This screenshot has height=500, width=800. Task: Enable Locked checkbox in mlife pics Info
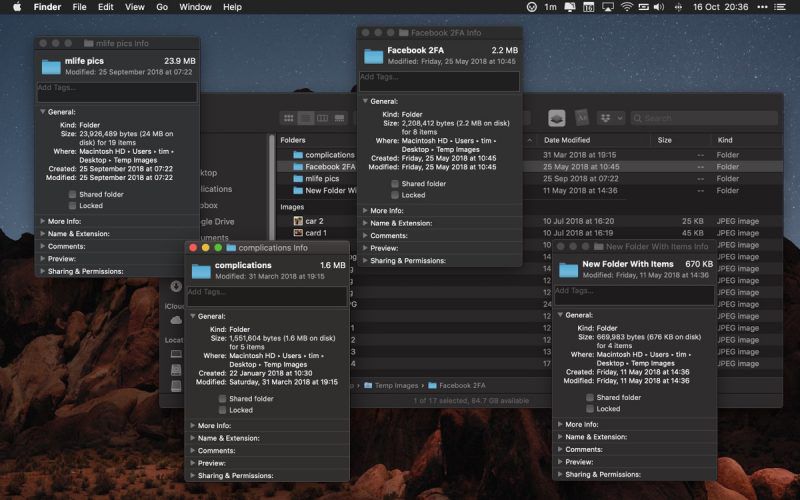[72, 206]
